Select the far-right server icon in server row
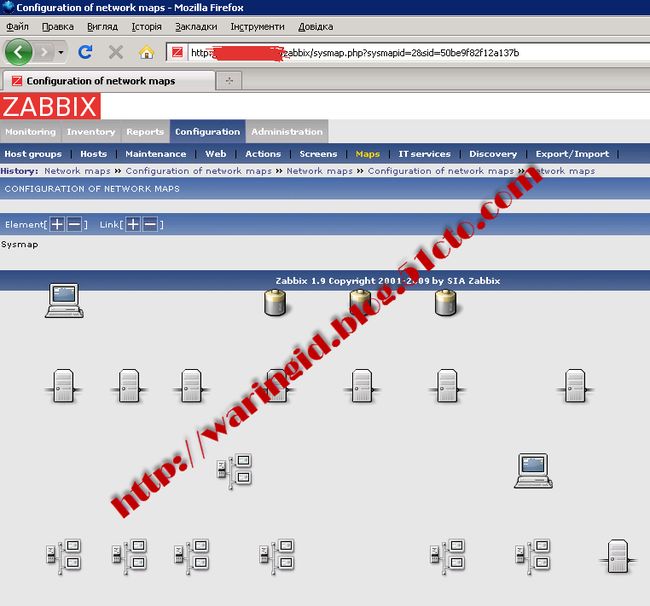The width and height of the screenshot is (650, 606). 575,386
